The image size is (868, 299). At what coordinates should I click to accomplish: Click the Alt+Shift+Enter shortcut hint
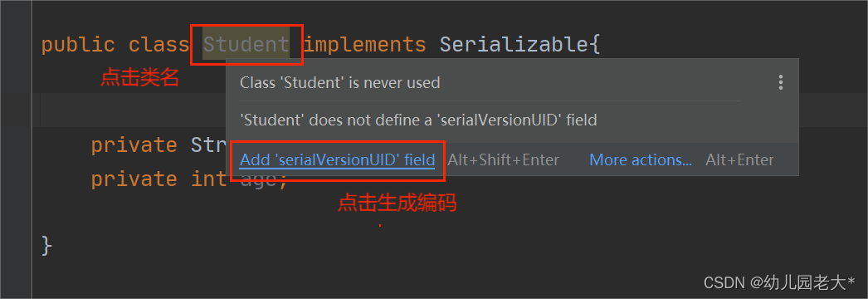pos(503,160)
